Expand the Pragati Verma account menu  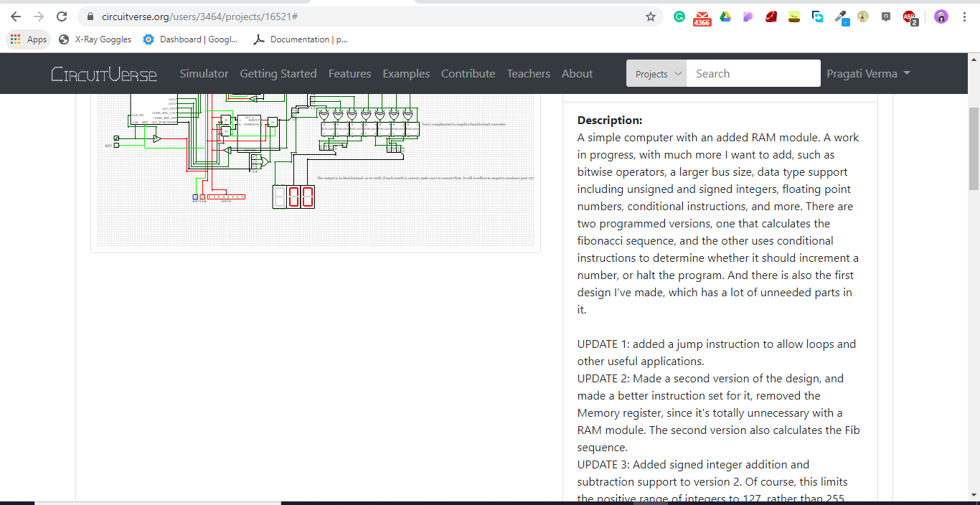(869, 73)
